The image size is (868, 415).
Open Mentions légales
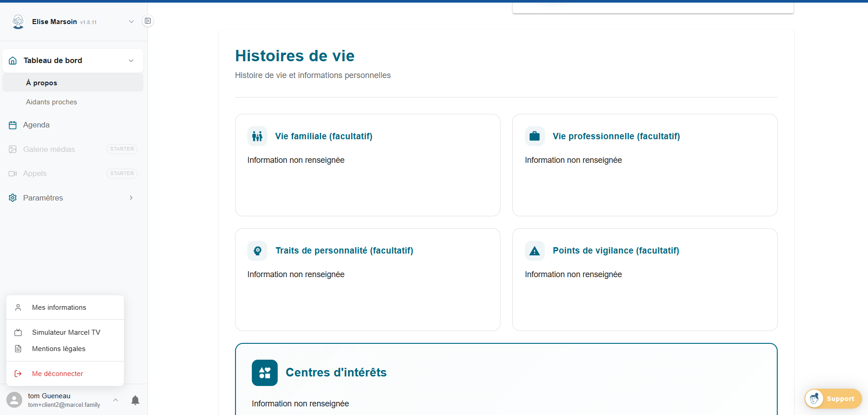pyautogui.click(x=59, y=348)
